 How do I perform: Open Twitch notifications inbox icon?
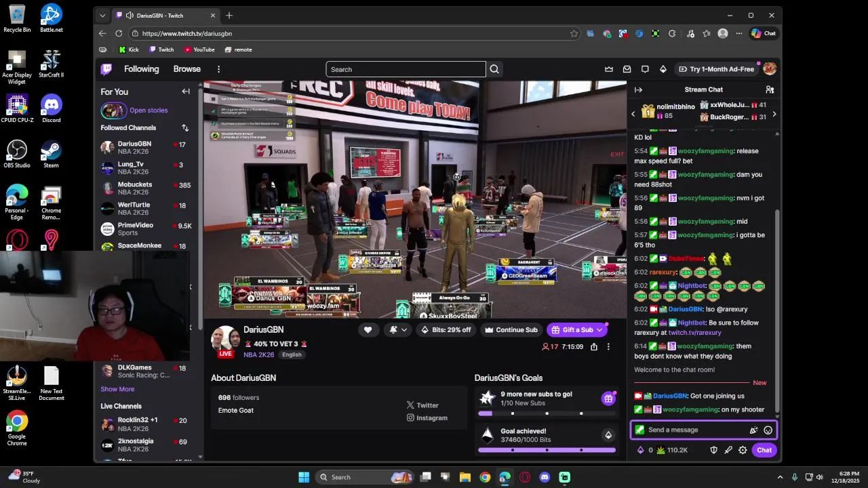pyautogui.click(x=627, y=69)
